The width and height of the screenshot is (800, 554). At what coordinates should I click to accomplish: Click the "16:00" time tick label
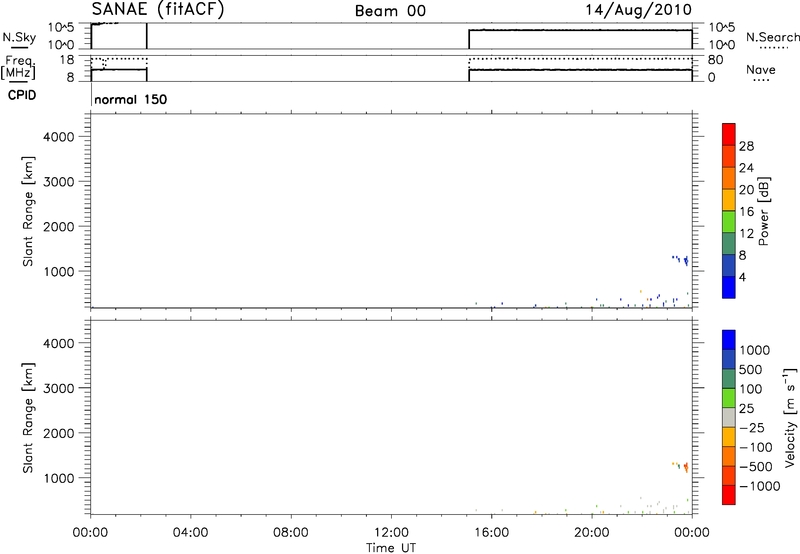coord(491,533)
